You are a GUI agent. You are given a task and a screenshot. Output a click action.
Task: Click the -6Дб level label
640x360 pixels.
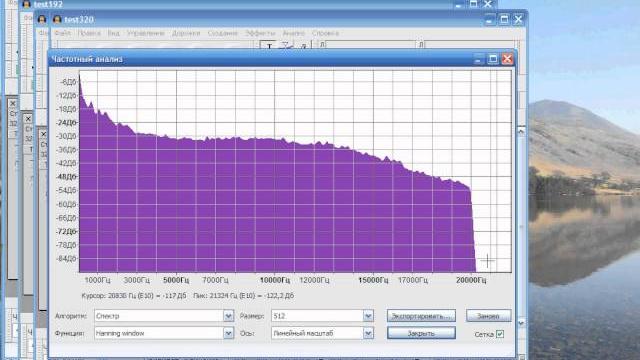click(68, 82)
